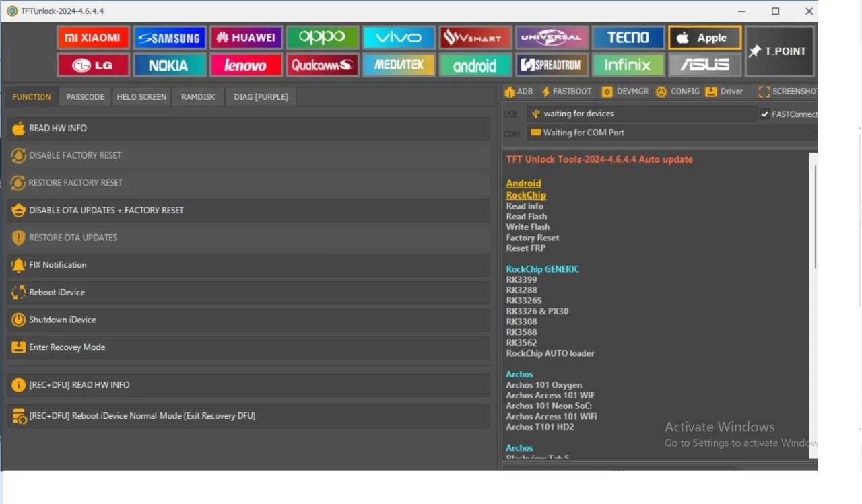Select the Huawei brand logo

(x=246, y=38)
